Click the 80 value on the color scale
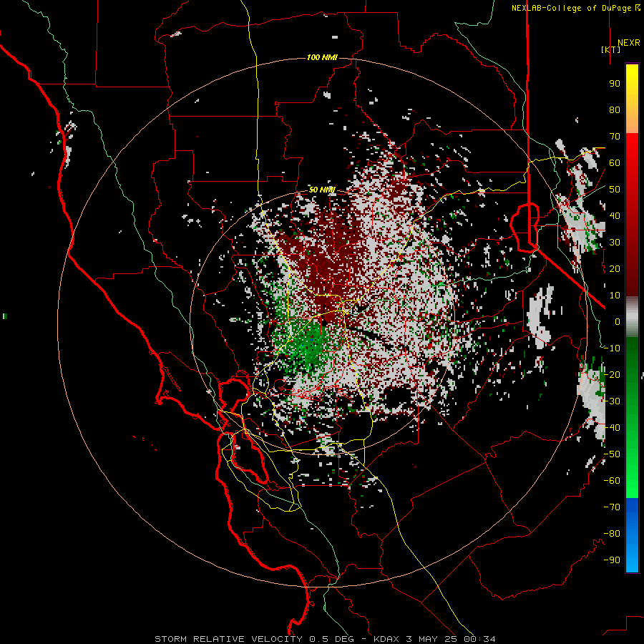644x644 pixels. [x=615, y=110]
